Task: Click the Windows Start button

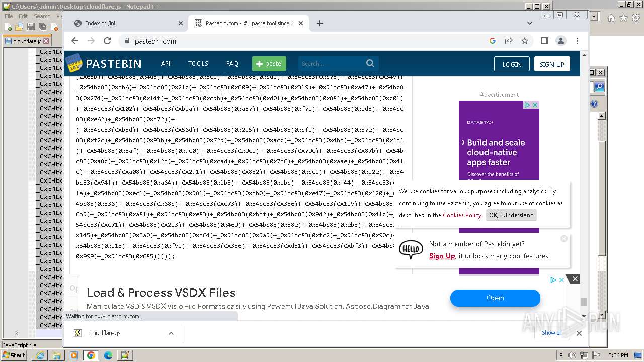Action: click(14, 355)
